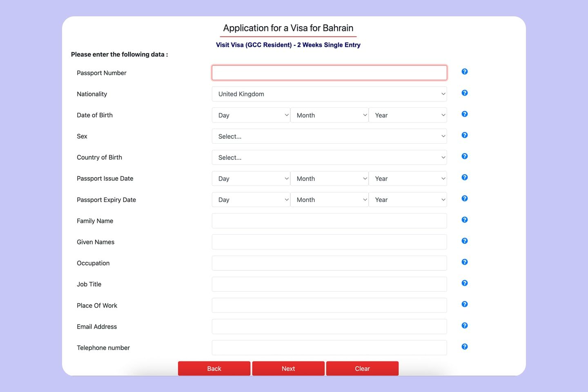Click help icon beside Passport Number

pos(464,71)
